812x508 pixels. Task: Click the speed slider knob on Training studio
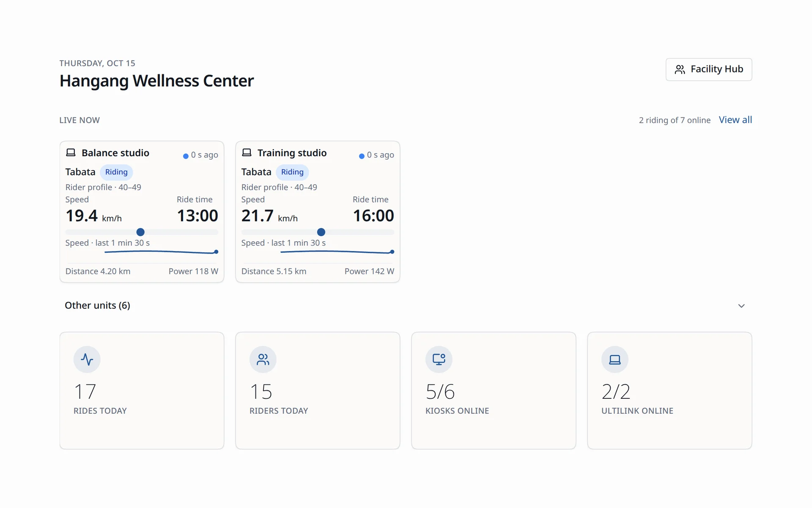321,232
